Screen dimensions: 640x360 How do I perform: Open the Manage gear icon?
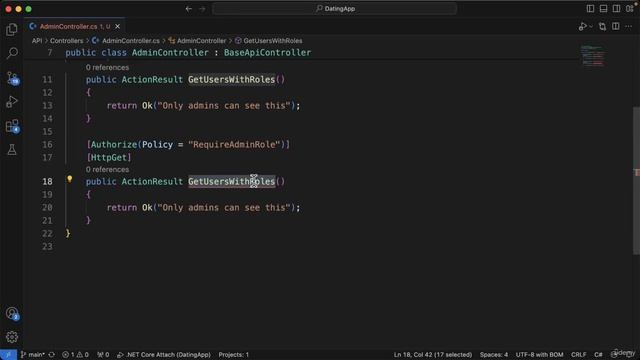[x=12, y=337]
